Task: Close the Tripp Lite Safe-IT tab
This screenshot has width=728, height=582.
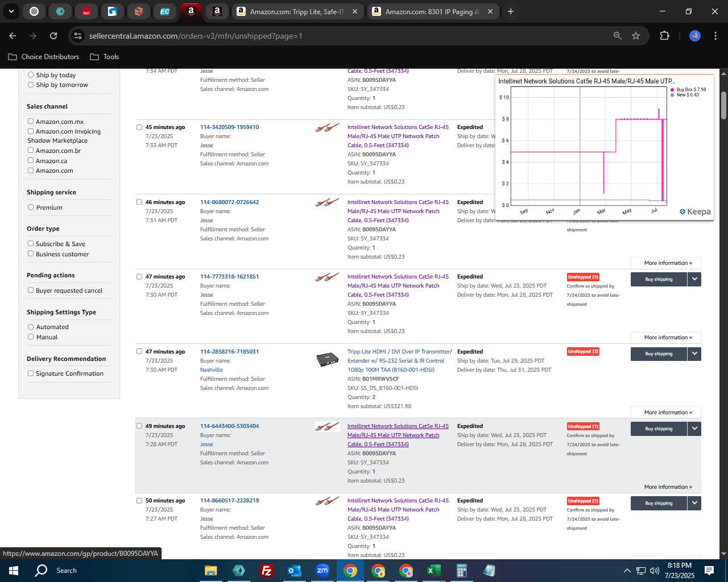Action: pyautogui.click(x=355, y=11)
